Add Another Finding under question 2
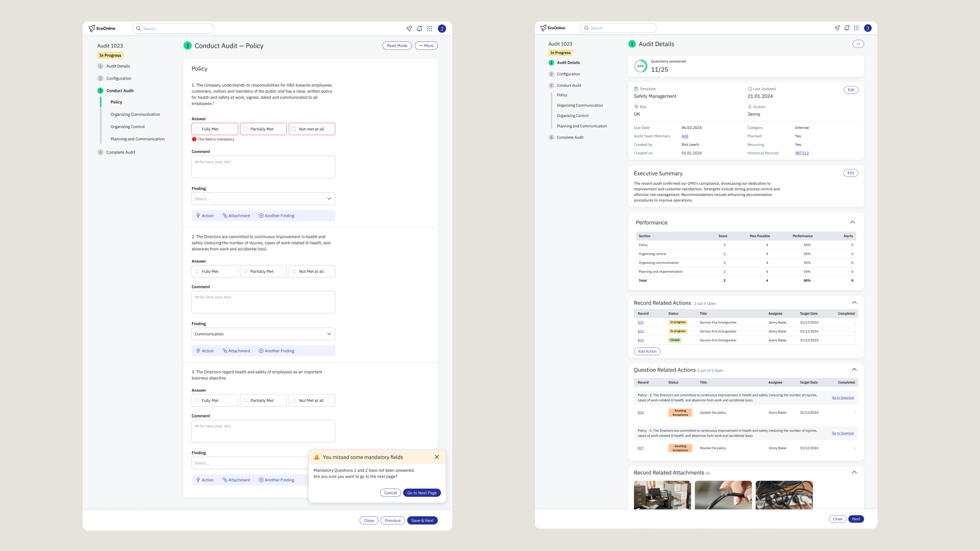 [x=277, y=351]
